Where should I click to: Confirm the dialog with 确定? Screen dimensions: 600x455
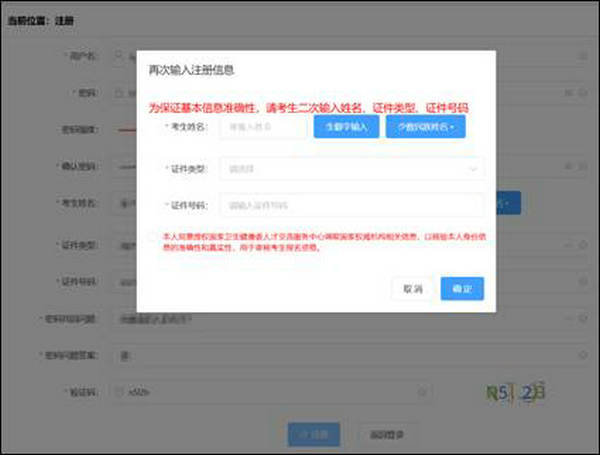click(462, 288)
